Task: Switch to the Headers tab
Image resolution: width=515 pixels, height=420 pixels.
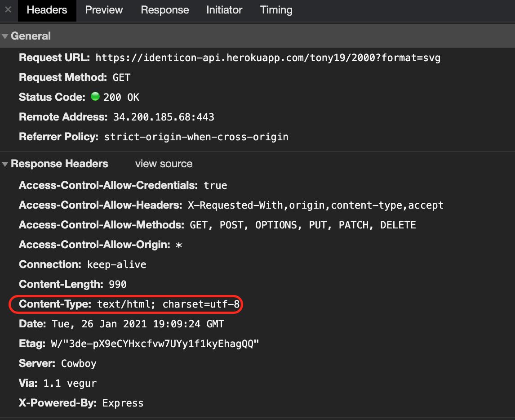Action: click(47, 10)
